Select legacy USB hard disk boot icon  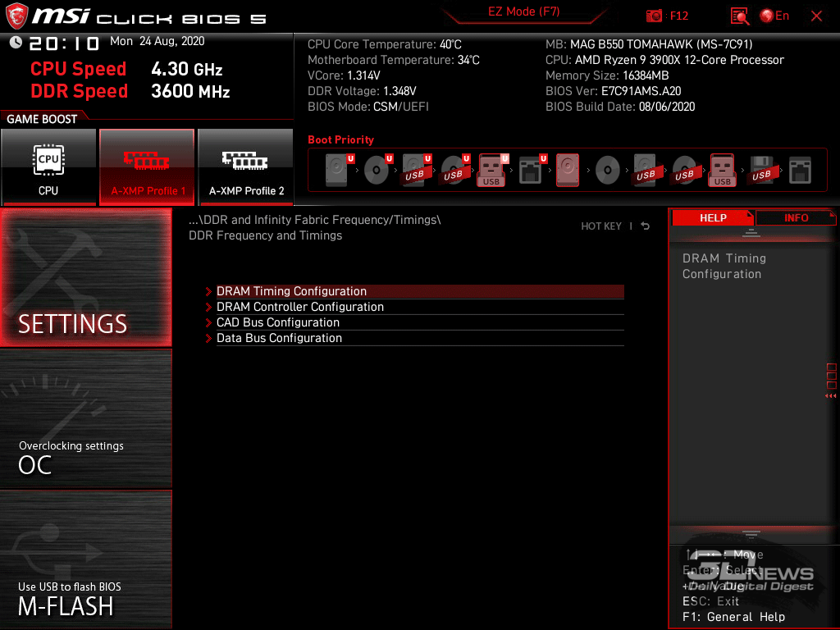coord(646,170)
